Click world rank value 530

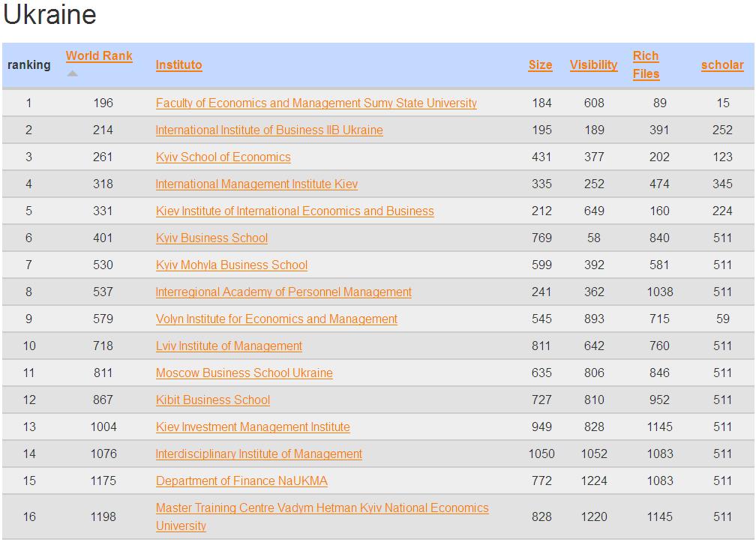click(103, 265)
